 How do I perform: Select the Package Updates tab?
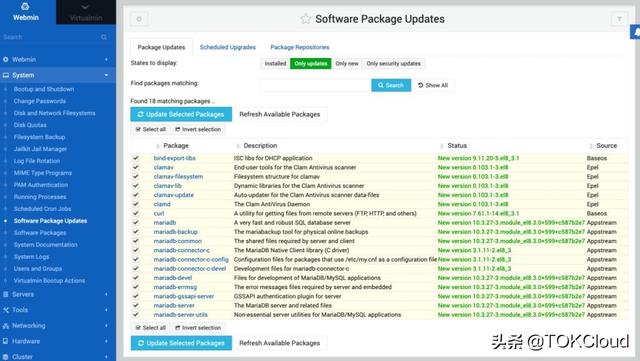161,47
